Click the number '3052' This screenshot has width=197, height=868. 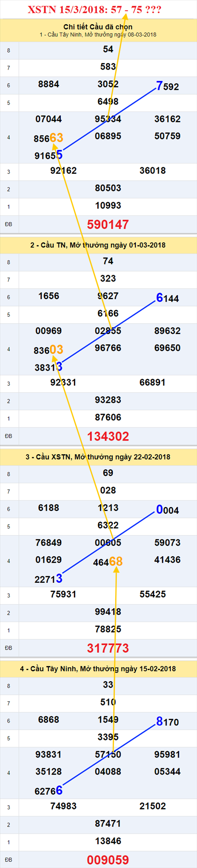108,84
